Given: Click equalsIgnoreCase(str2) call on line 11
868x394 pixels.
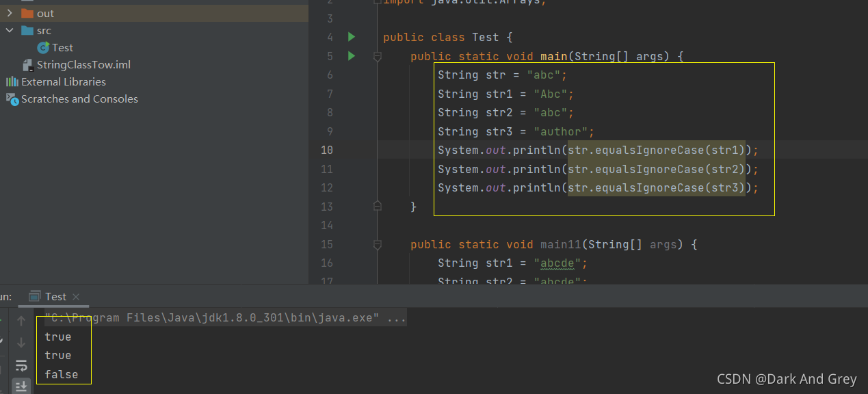Looking at the screenshot, I should [x=670, y=169].
